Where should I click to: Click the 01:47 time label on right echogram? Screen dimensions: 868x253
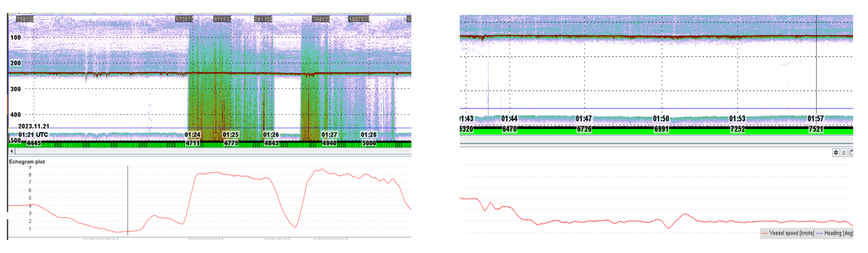click(584, 118)
